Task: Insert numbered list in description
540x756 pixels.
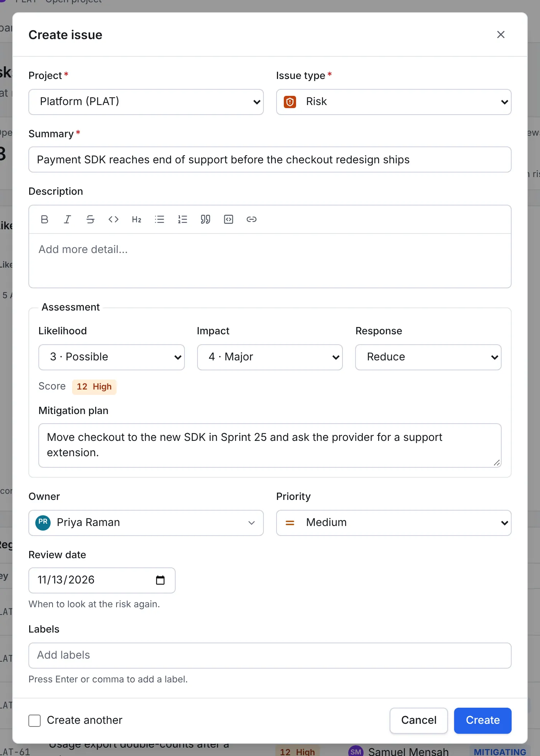Action: [183, 219]
